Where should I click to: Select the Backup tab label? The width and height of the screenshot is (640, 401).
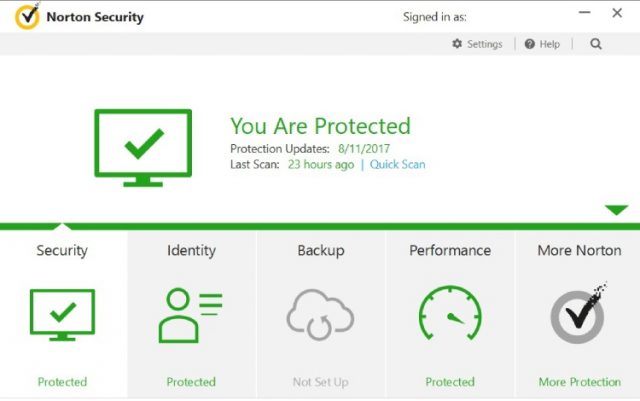[321, 250]
